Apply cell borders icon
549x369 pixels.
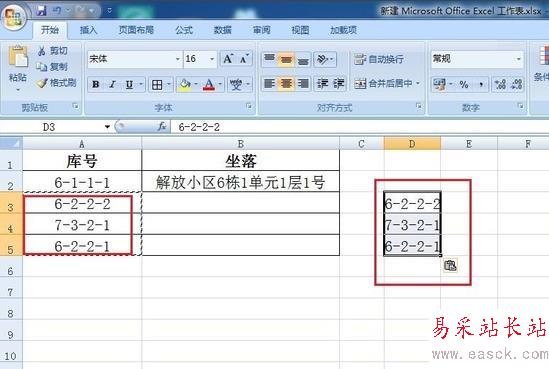pyautogui.click(x=157, y=84)
